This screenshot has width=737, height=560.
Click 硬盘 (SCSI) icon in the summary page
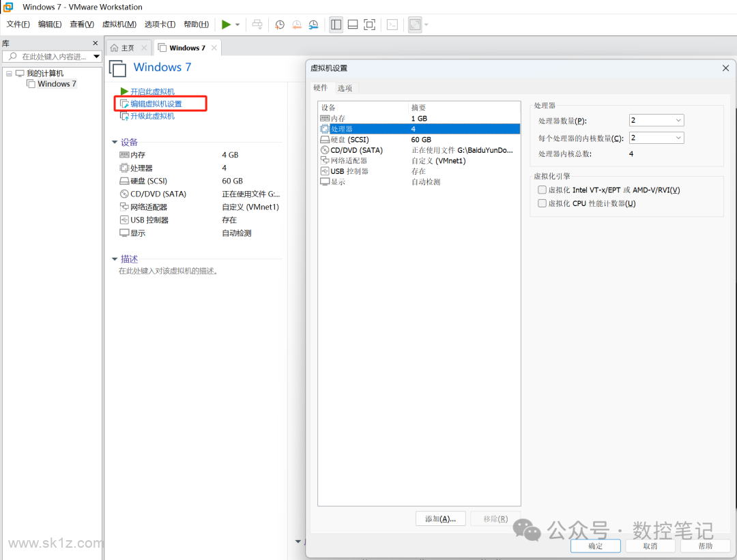(x=124, y=181)
